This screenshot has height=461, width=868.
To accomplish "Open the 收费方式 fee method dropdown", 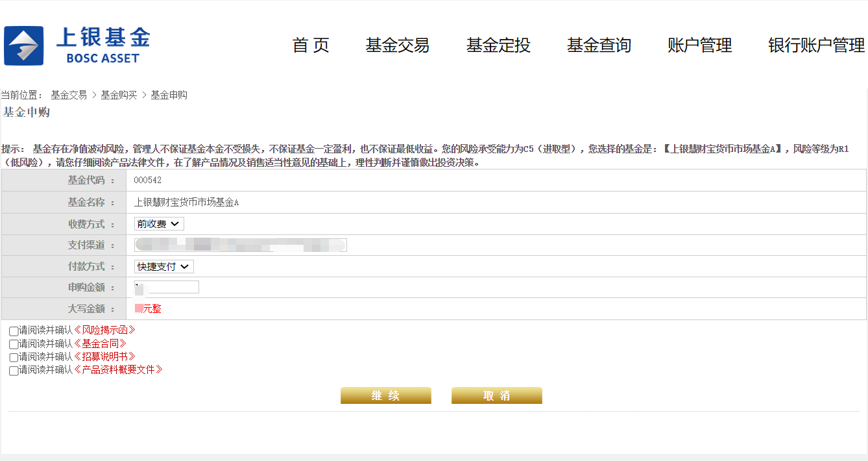I will coord(159,223).
